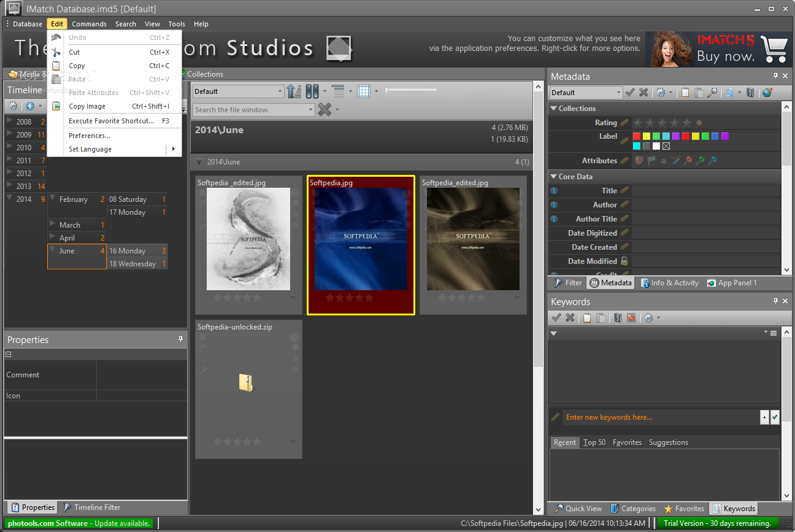Click the Metadata thesaurus A-Z book icon

pyautogui.click(x=750, y=92)
